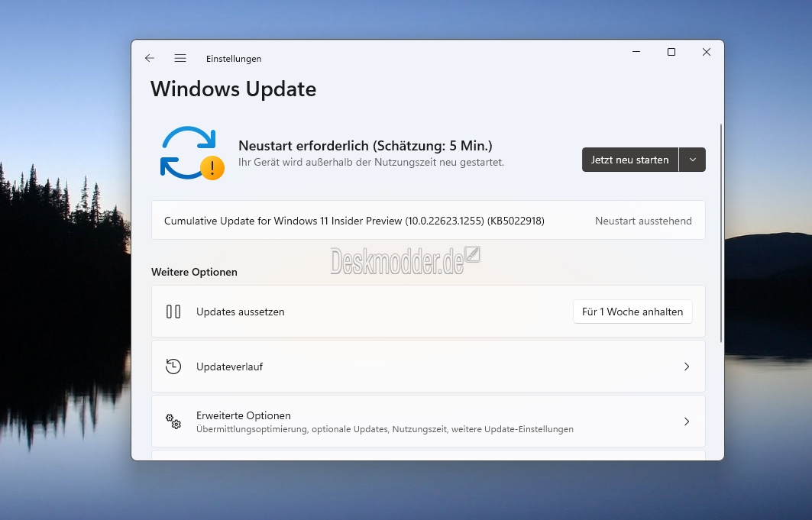Click the Neustart erforderlich heading
The width and height of the screenshot is (812, 520).
click(365, 145)
